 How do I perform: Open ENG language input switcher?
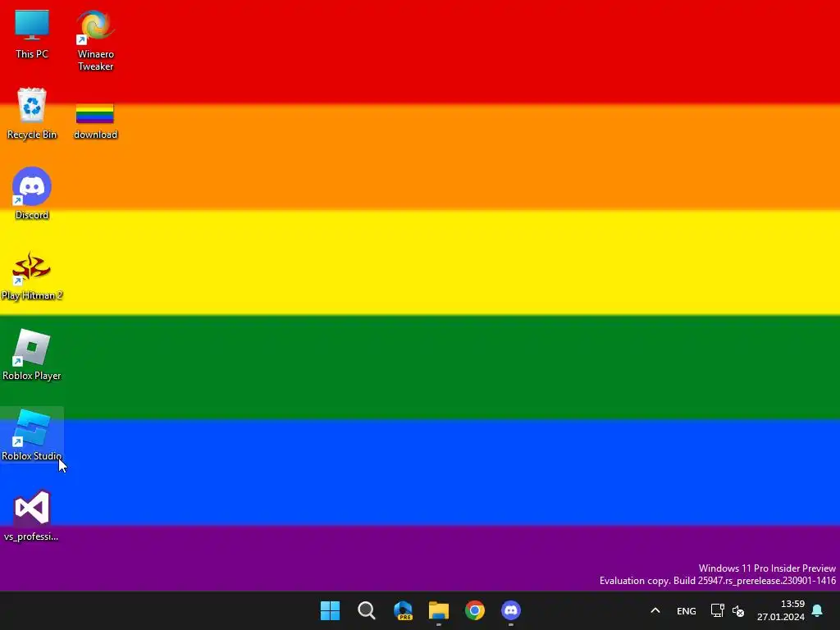687,610
